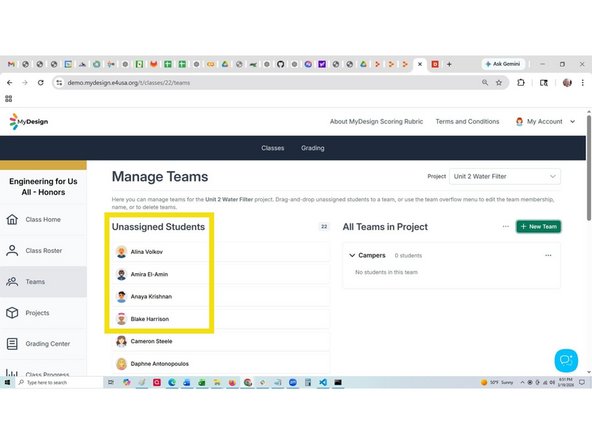Open the Campers team overflow menu
This screenshot has width=592, height=444.
tap(548, 256)
